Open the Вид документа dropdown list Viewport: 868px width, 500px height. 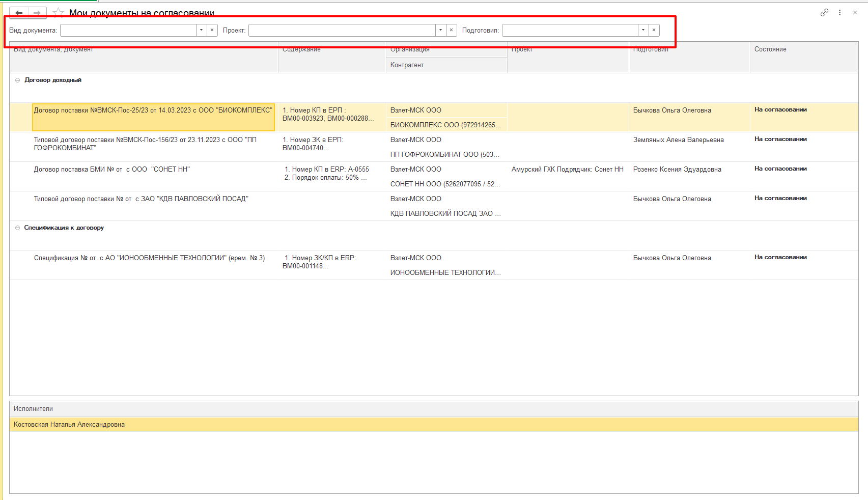(202, 30)
